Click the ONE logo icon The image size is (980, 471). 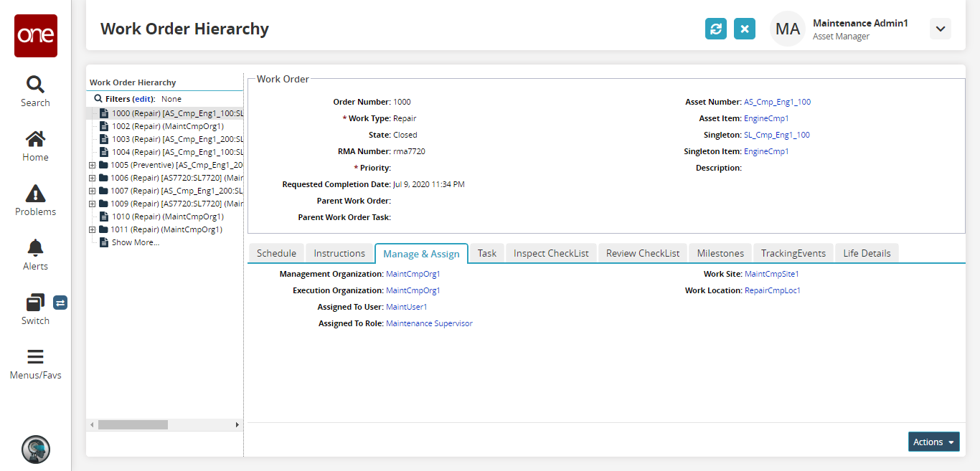coord(35,36)
